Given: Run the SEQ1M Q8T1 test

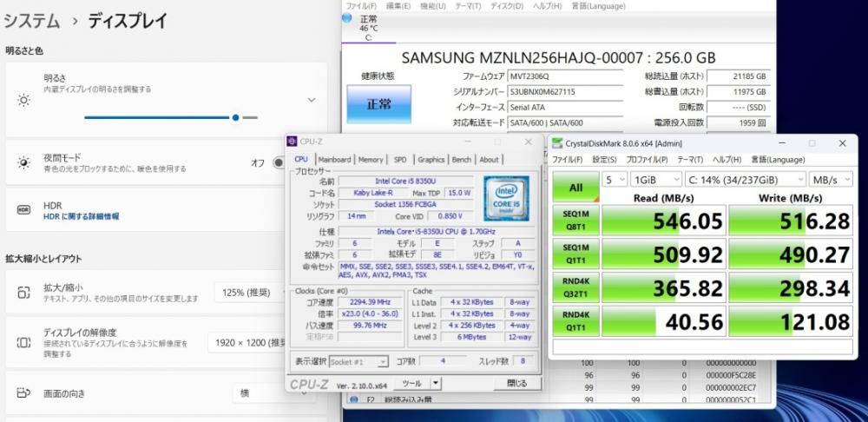Looking at the screenshot, I should (575, 221).
